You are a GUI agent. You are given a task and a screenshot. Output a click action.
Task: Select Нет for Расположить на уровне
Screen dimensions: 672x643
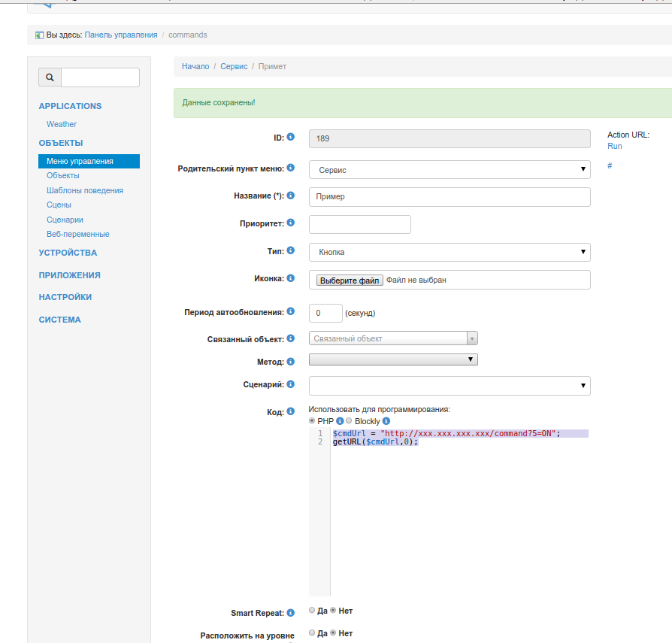(334, 632)
